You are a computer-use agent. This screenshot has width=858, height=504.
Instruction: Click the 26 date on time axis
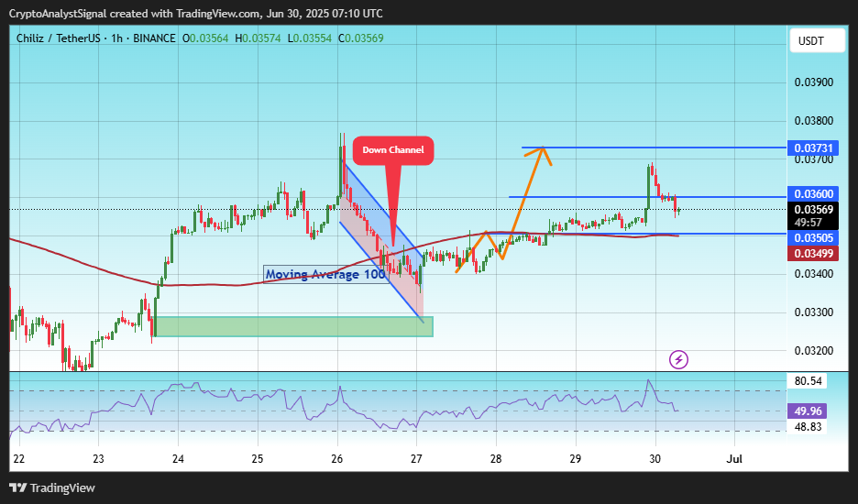click(x=337, y=458)
